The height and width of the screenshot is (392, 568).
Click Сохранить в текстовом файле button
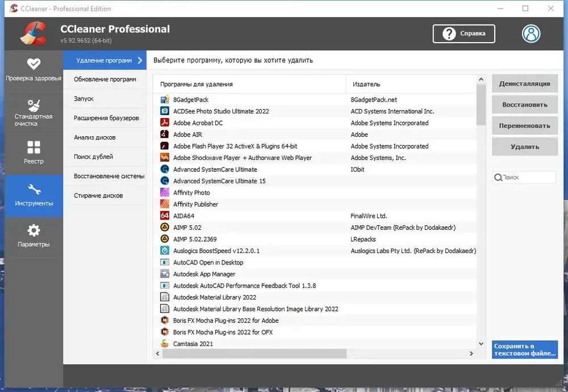pos(524,349)
